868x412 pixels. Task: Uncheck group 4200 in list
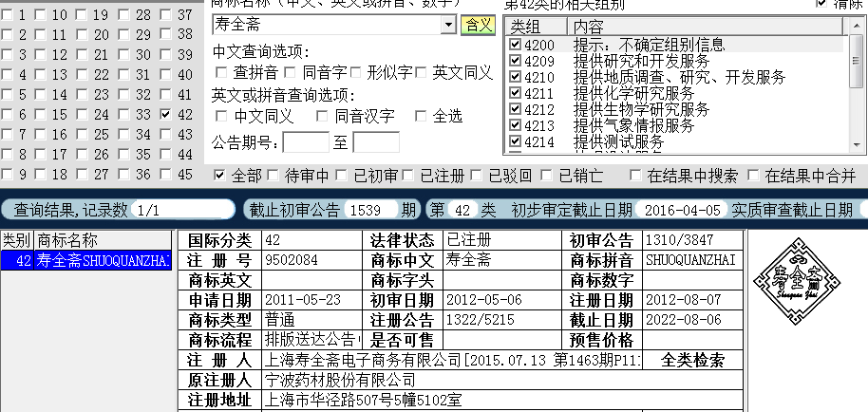(x=516, y=45)
